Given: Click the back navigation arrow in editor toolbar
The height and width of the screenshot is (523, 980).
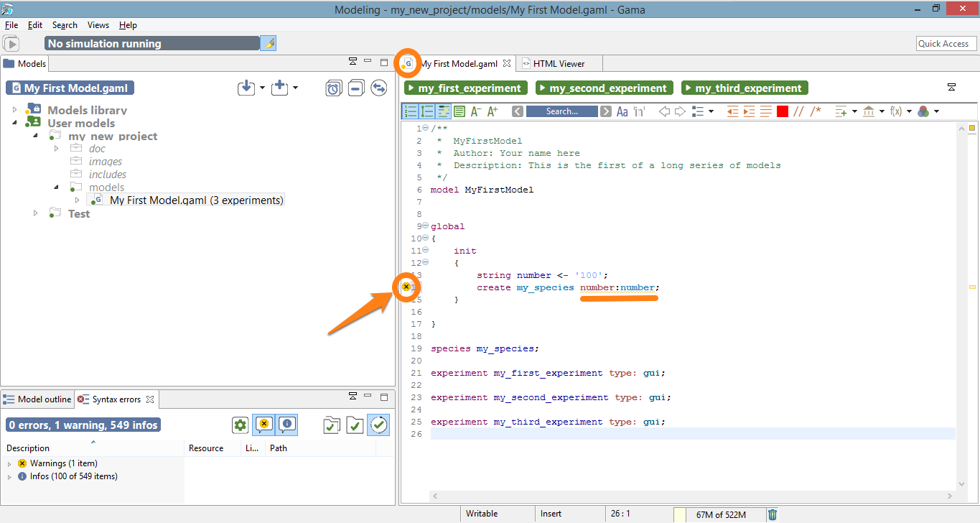Looking at the screenshot, I should [x=664, y=111].
